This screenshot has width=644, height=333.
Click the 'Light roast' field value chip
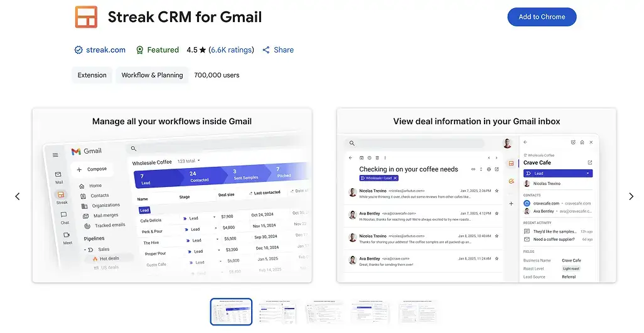tap(571, 268)
